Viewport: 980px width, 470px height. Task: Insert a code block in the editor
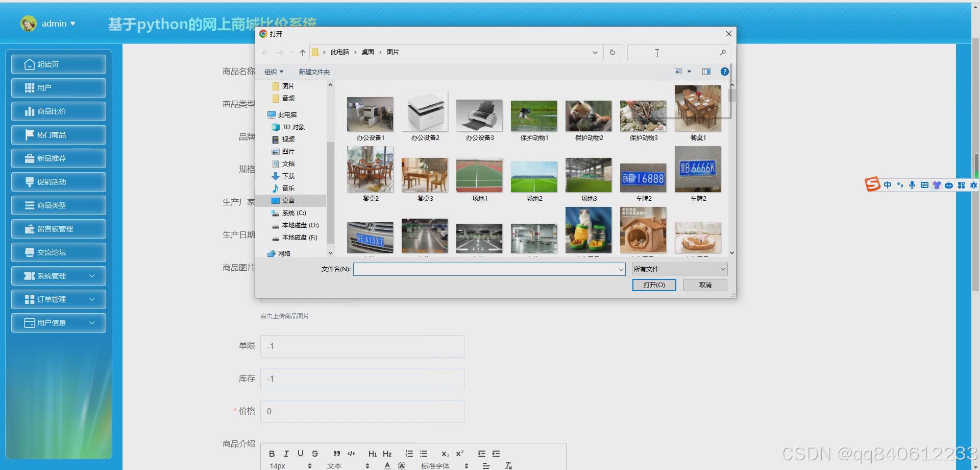click(x=351, y=454)
